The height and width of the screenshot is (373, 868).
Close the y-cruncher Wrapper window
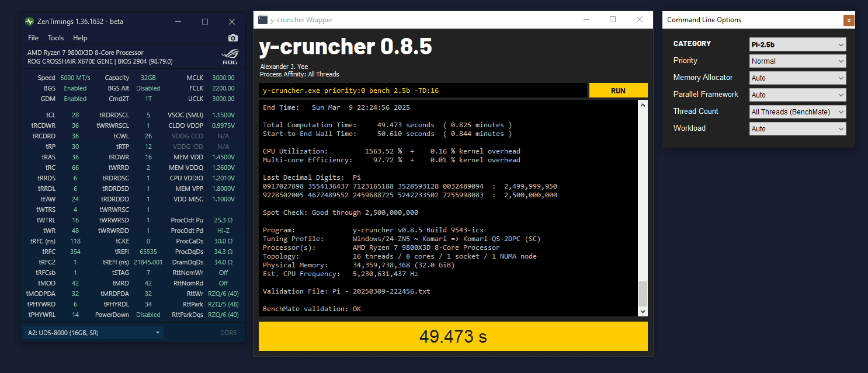tap(640, 19)
